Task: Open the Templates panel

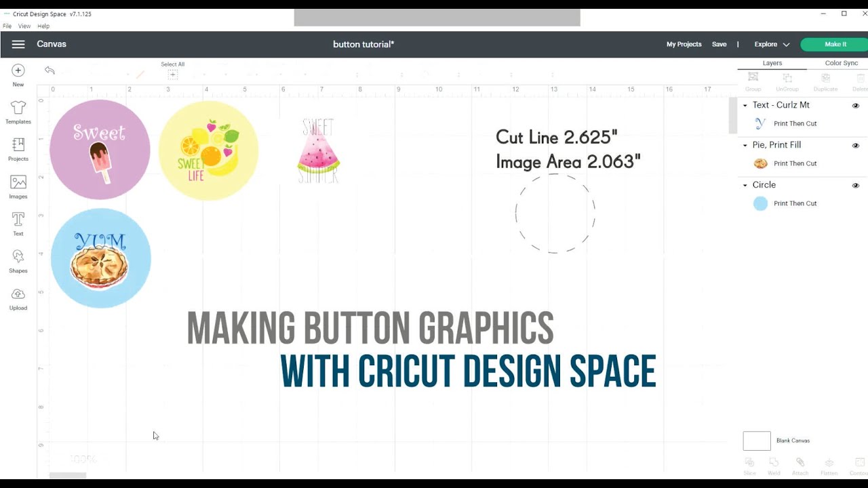Action: 18,113
